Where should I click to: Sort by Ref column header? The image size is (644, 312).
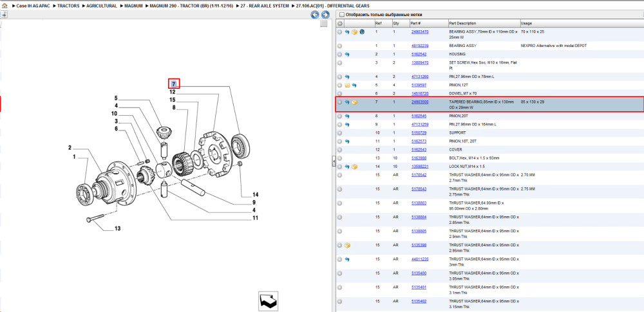[383, 24]
